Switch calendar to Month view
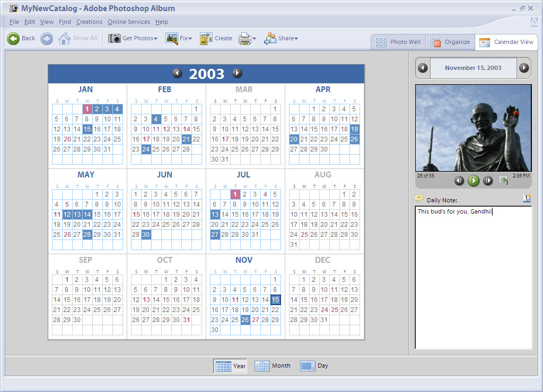 [x=273, y=366]
